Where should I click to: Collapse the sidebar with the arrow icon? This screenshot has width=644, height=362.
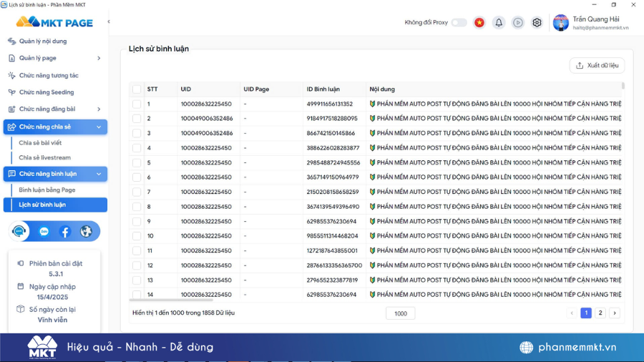[109, 21]
